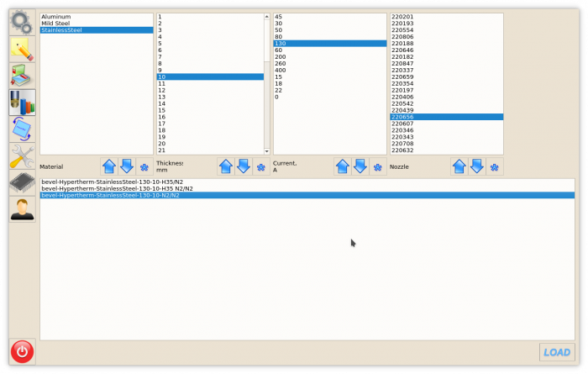
Task: Open the gears settings icon in sidebar
Action: [x=22, y=22]
